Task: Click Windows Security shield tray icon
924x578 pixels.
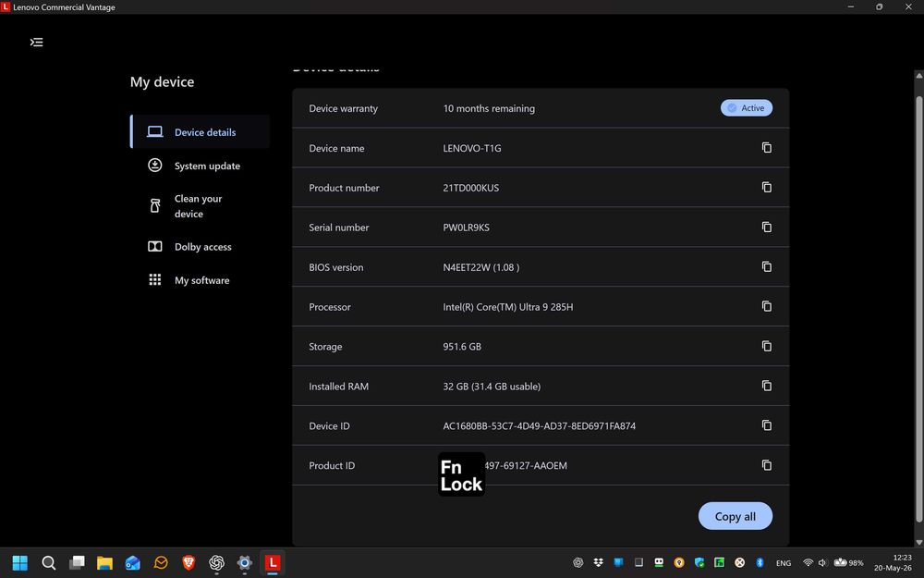Action: point(699,562)
